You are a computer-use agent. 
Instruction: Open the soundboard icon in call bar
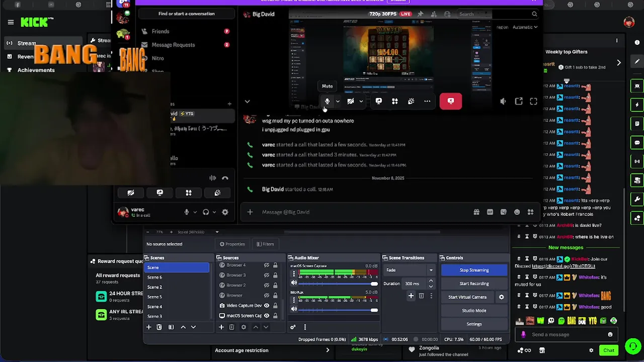tap(411, 101)
